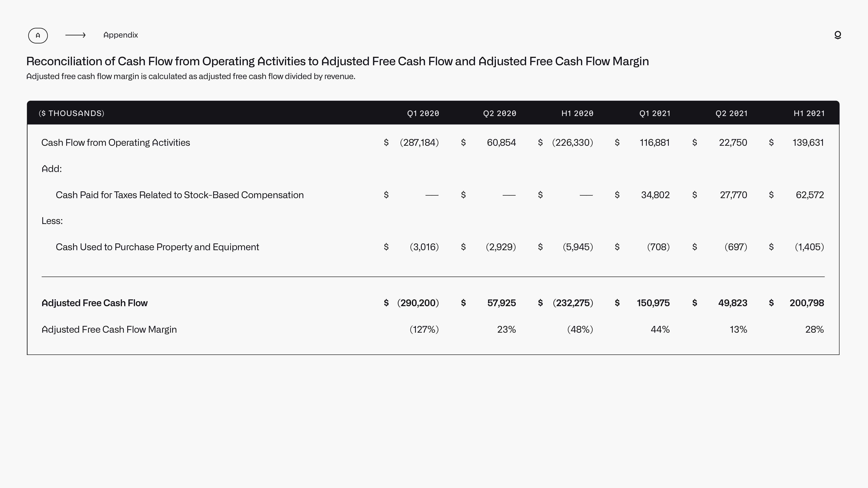
Task: Click the Reconciliation of Cash Flow title
Action: click(x=338, y=61)
